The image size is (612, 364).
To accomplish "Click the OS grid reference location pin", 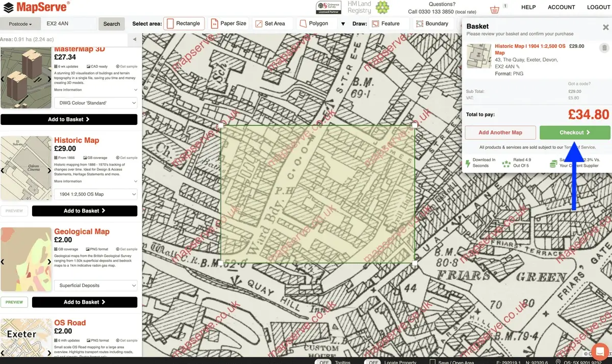I will click(559, 362).
